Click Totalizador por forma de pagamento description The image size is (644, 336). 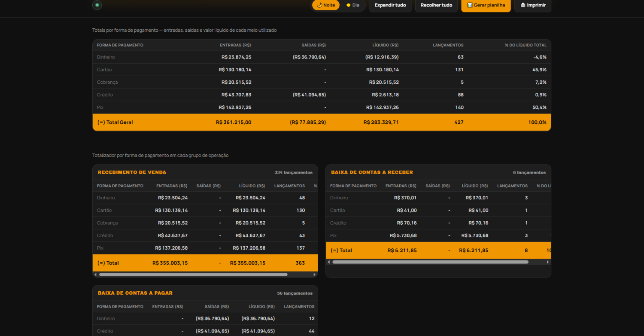coord(160,155)
